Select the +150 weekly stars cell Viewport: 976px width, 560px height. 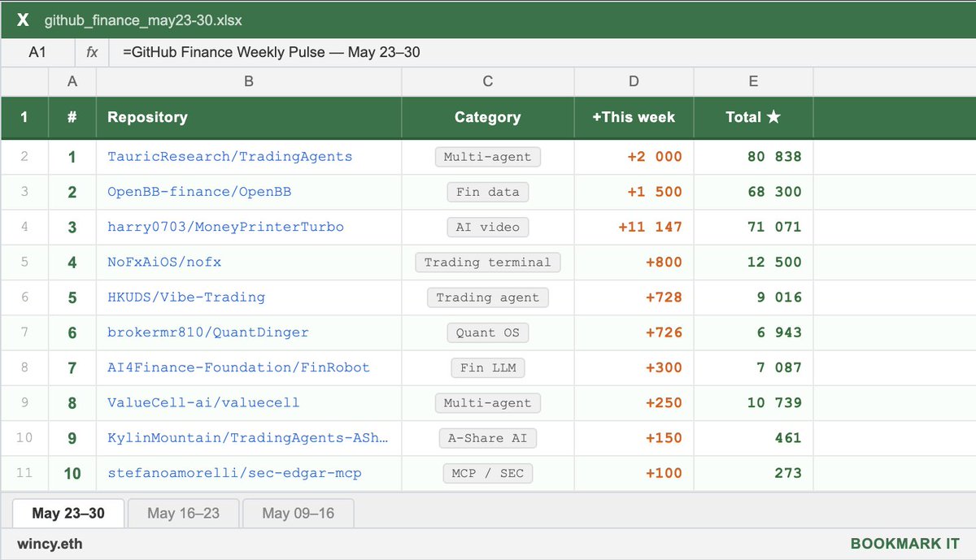(x=634, y=437)
